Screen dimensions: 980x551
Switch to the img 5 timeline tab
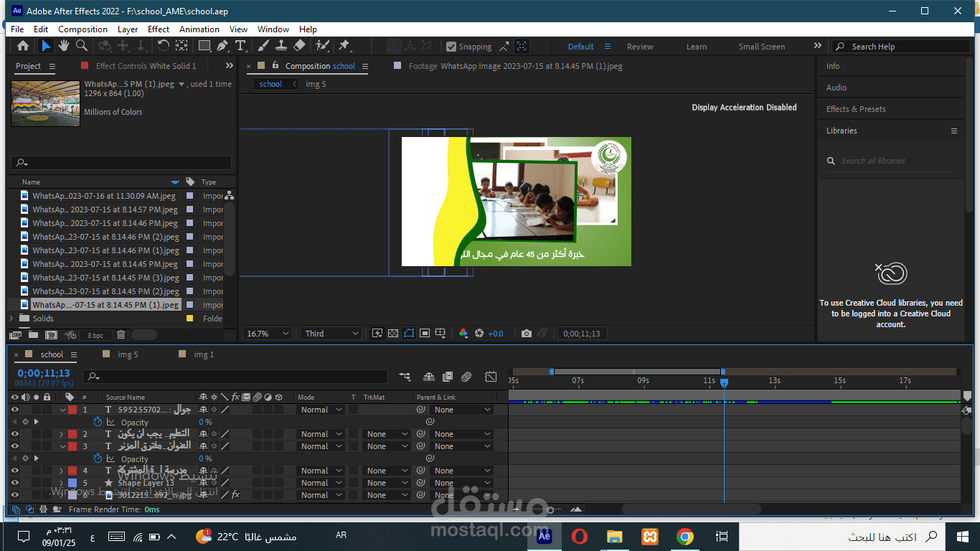[127, 354]
